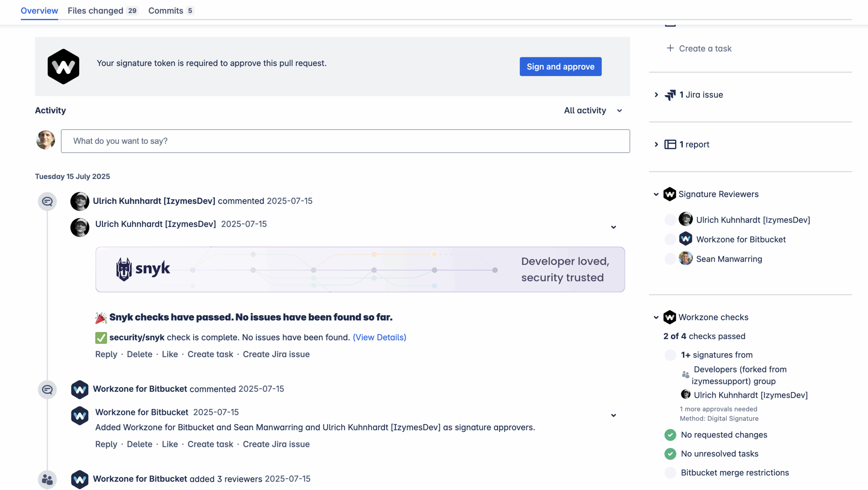Open the View Details link for Snyk check

(x=379, y=337)
